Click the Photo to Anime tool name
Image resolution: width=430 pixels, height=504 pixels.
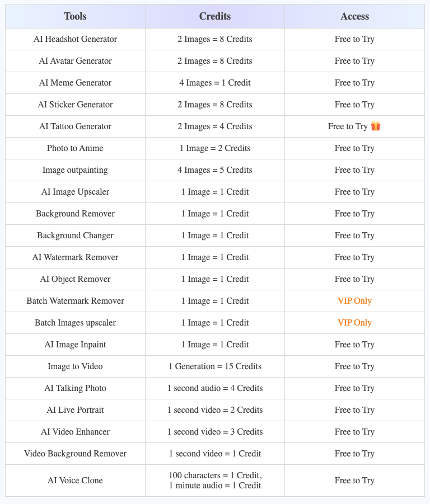[75, 148]
